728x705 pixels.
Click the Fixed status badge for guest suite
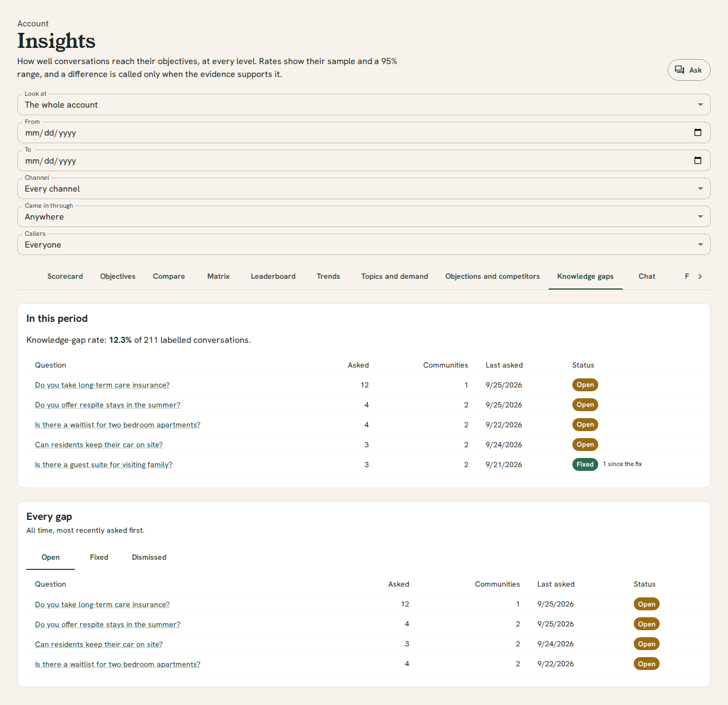click(585, 464)
